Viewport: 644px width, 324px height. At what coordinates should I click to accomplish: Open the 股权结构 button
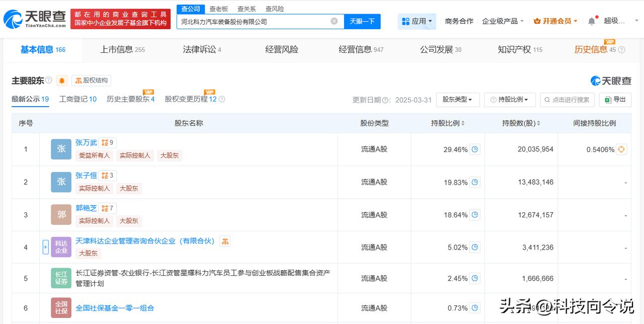pyautogui.click(x=91, y=80)
